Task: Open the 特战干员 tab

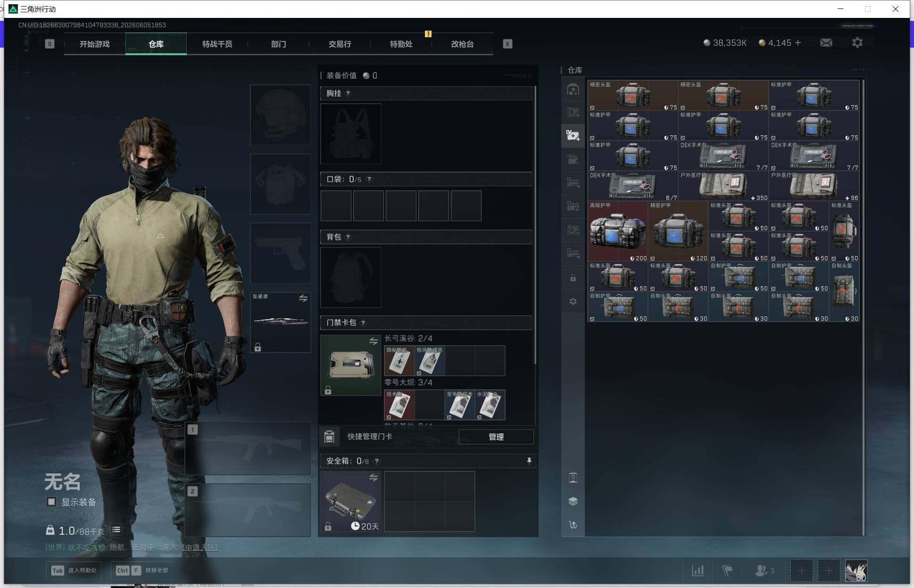Action: (x=217, y=44)
